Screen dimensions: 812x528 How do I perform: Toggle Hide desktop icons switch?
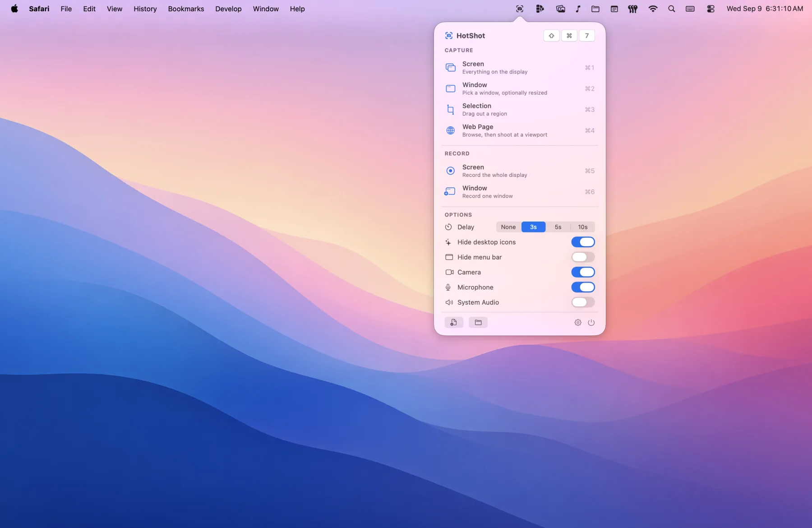click(583, 242)
